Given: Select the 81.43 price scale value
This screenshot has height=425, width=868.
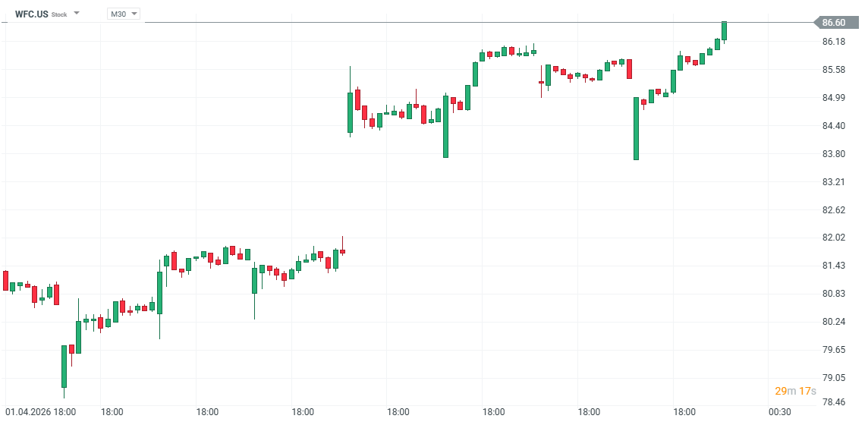Looking at the screenshot, I should (x=834, y=266).
